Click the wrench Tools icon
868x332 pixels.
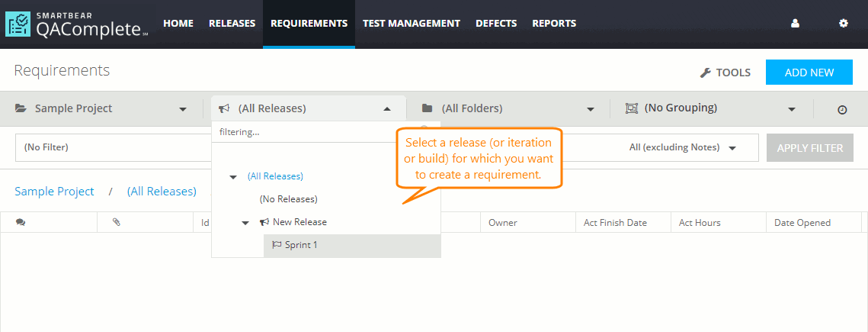pyautogui.click(x=705, y=73)
